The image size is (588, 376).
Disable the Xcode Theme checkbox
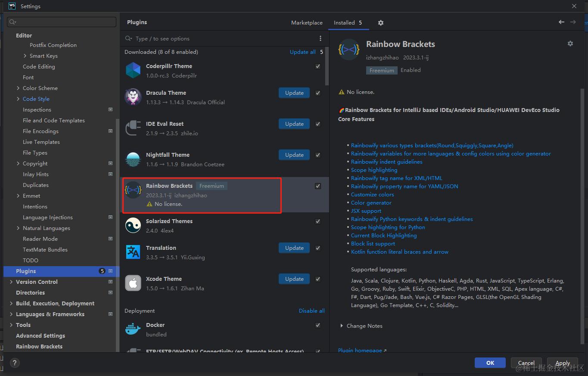click(x=318, y=279)
